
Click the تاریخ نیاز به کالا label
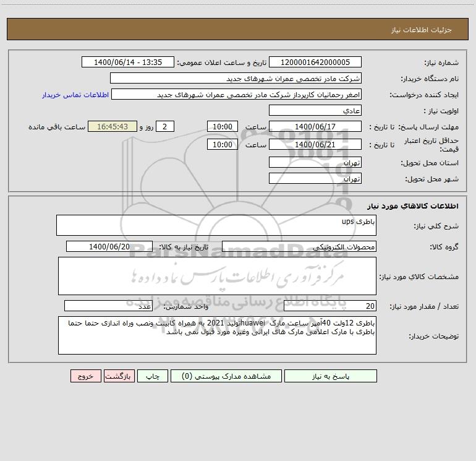[184, 247]
